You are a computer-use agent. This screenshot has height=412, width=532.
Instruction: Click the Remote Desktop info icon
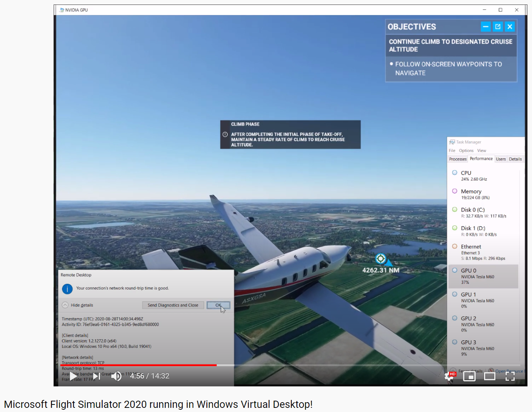[67, 289]
